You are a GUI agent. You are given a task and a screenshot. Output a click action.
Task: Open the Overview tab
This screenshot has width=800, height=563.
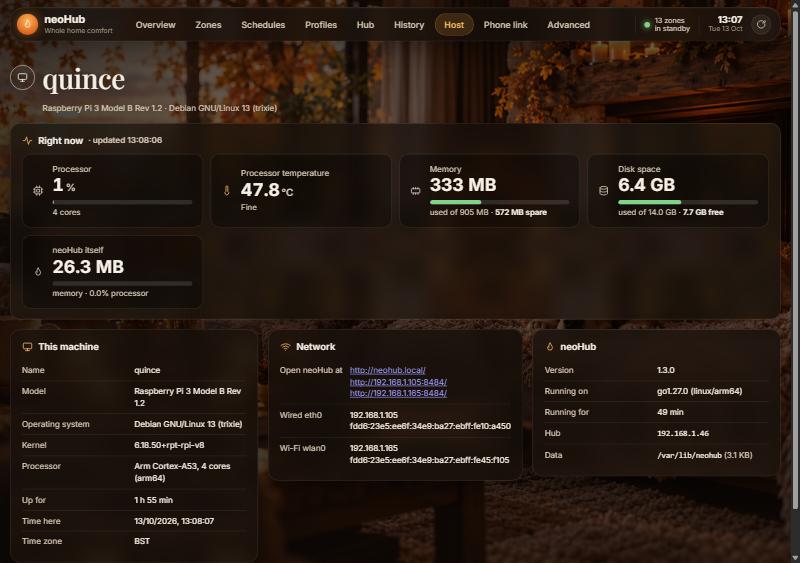[156, 25]
